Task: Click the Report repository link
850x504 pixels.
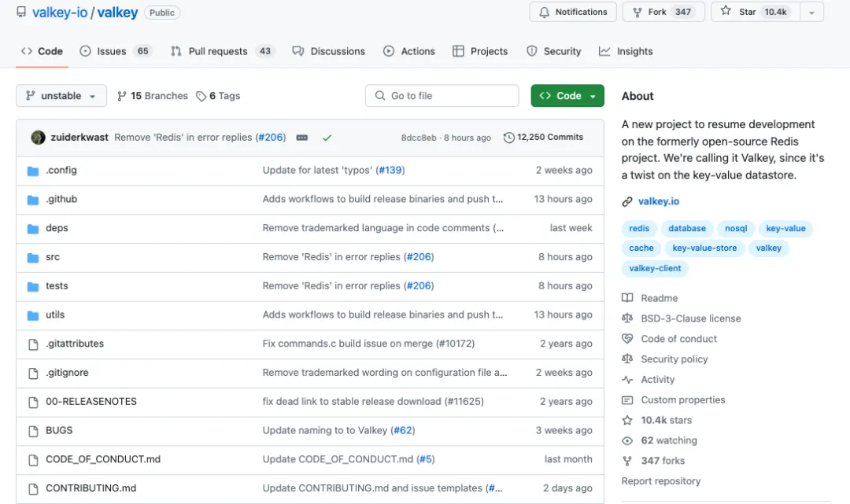Action: (x=660, y=481)
